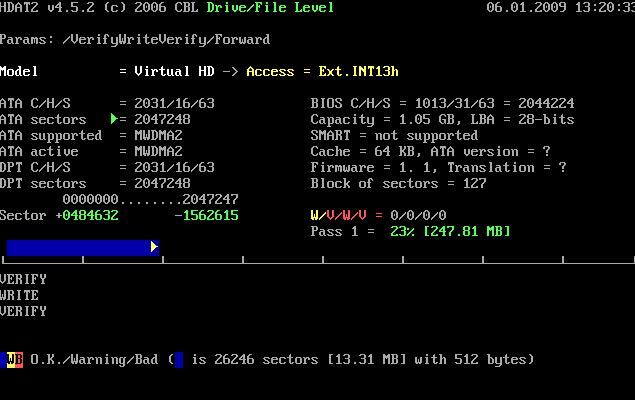
Task: Click the DPT sectors value 2047248
Action: pos(162,183)
